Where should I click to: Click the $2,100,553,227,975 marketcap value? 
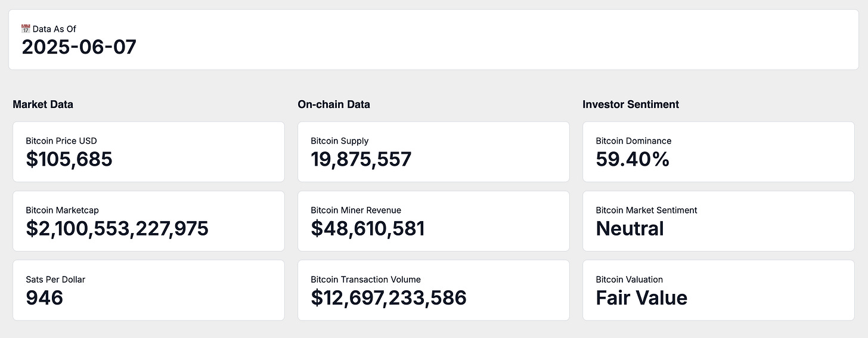[x=117, y=229]
